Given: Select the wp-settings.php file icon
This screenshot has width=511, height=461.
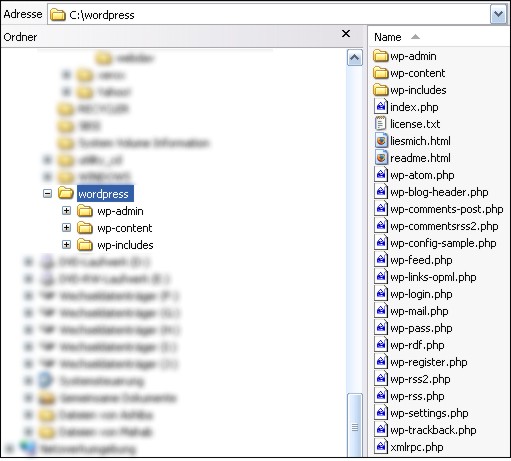Looking at the screenshot, I should (381, 413).
